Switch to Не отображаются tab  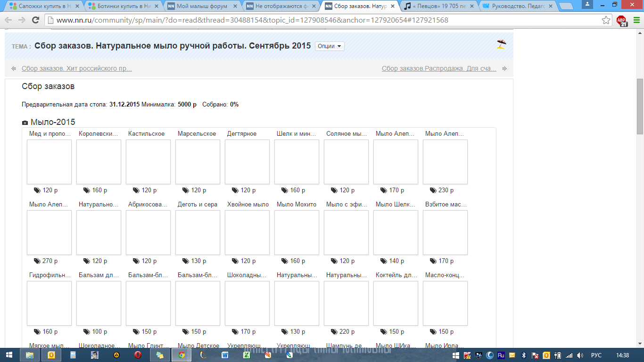[x=281, y=7]
